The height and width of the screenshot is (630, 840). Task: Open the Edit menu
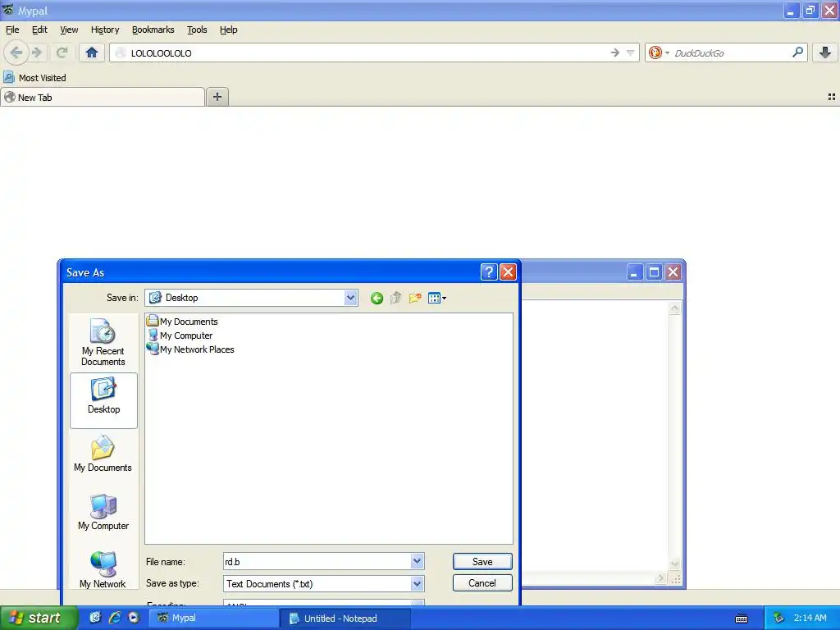point(39,30)
